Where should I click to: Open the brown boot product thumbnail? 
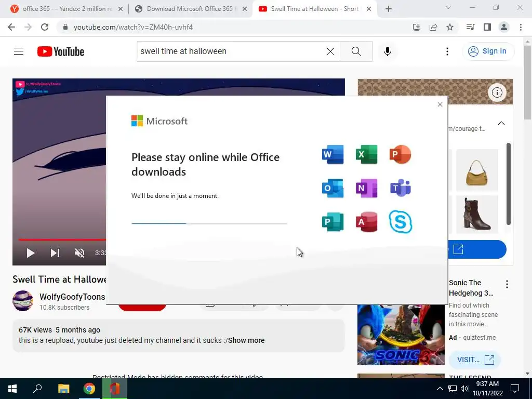[477, 215]
